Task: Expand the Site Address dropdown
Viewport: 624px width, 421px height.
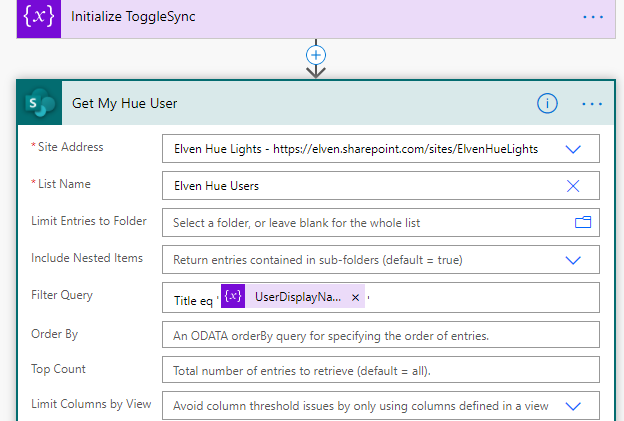Action: 573,148
